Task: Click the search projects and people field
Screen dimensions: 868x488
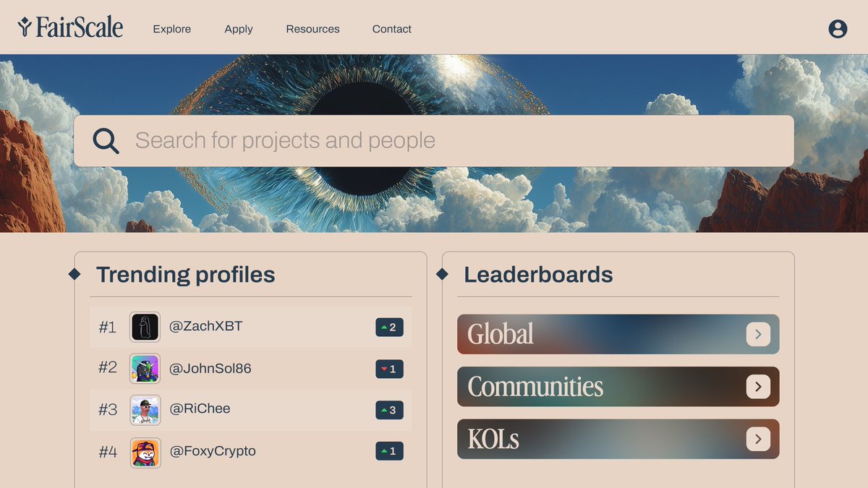Action: (362, 140)
